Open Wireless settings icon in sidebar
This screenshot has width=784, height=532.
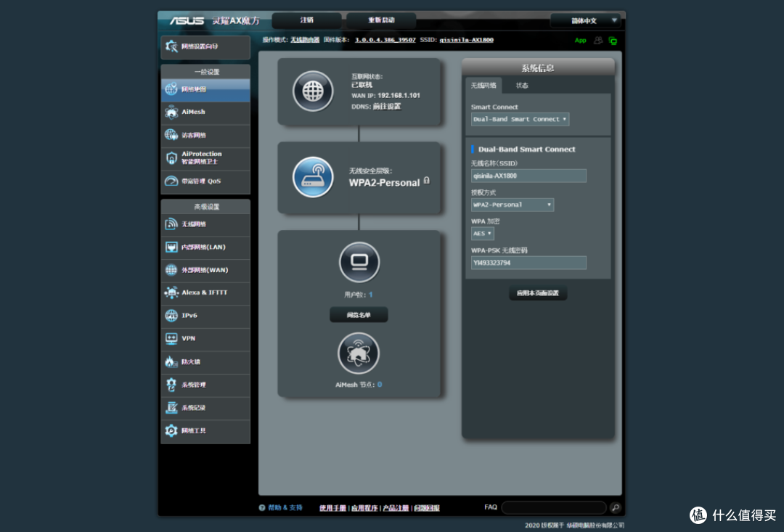point(171,224)
